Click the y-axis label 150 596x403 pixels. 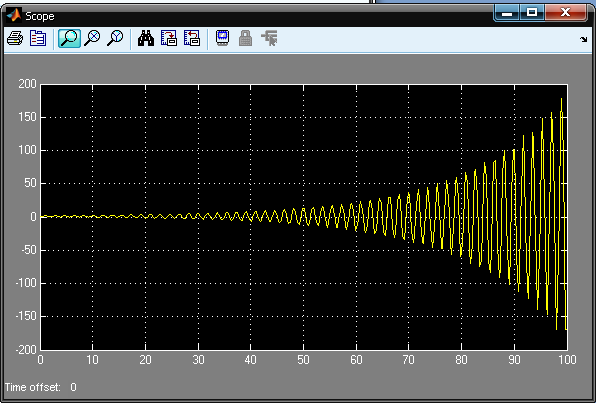[x=27, y=117]
